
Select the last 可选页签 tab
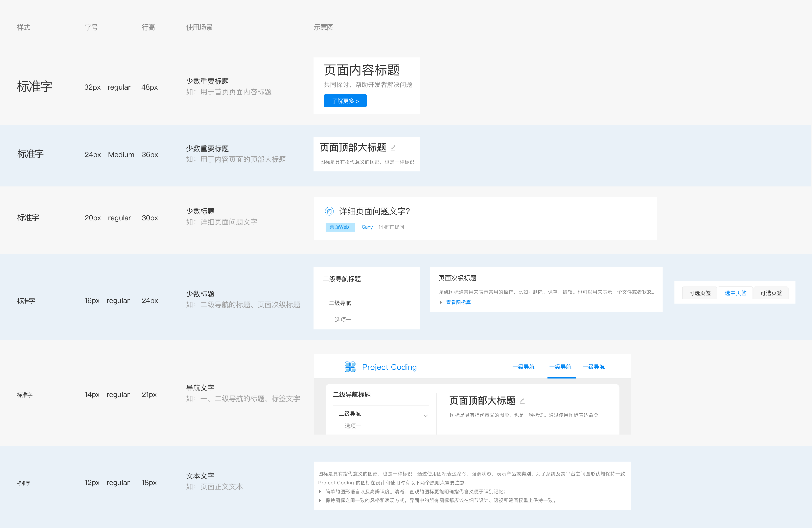(771, 293)
